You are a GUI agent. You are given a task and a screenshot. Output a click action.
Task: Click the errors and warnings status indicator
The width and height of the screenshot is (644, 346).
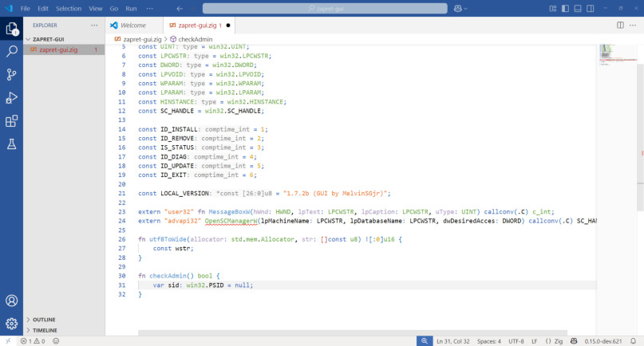[32, 340]
